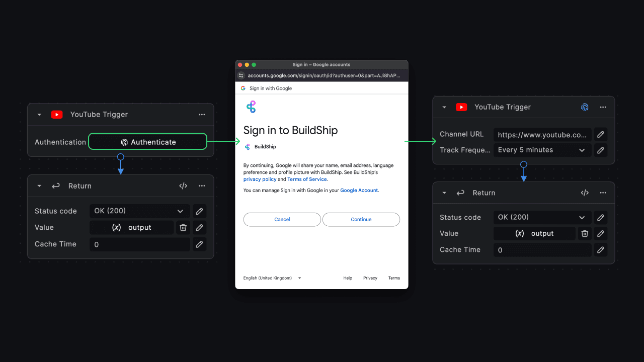The image size is (644, 362).
Task: Open the Track Frequency dropdown
Action: pyautogui.click(x=542, y=150)
